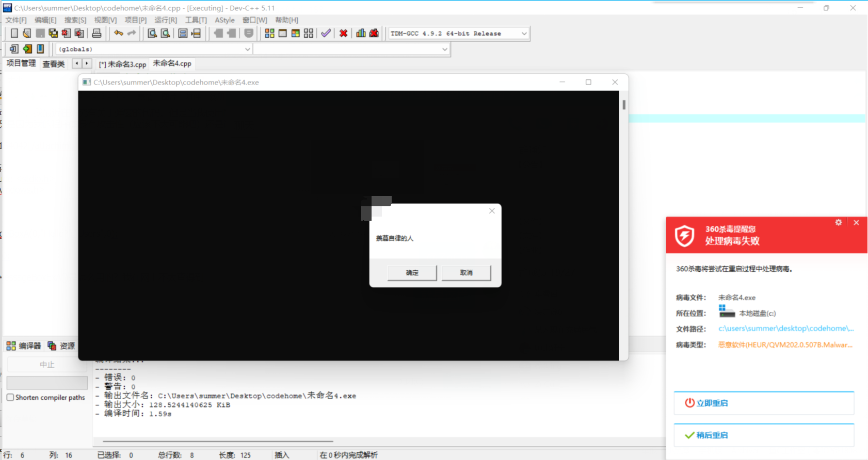Click the Run toolbar icon
868x460 pixels.
click(282, 34)
